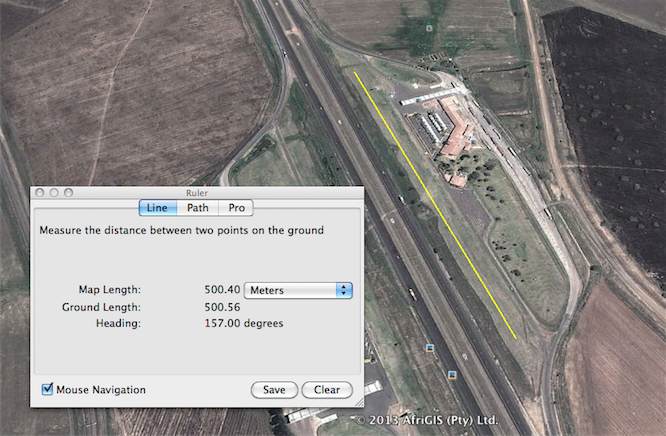The width and height of the screenshot is (666, 436).
Task: Grab the Ruler window resize handle
Action: 359,402
